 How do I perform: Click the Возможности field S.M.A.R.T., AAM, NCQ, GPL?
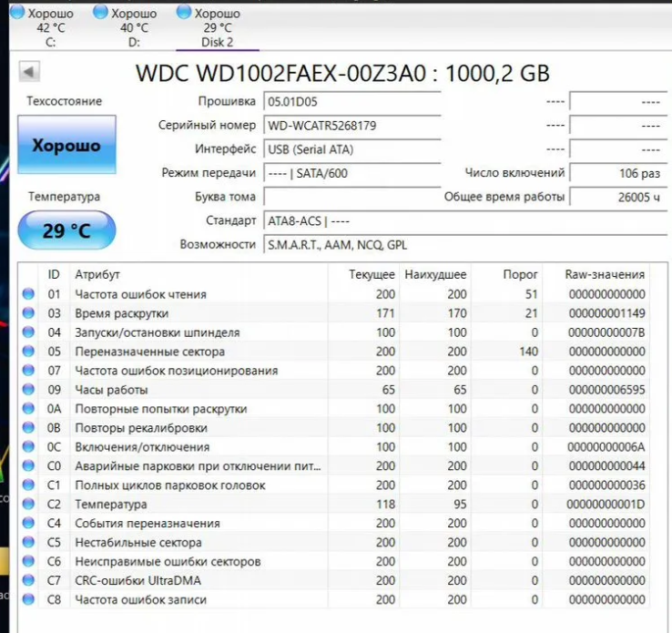tap(465, 245)
